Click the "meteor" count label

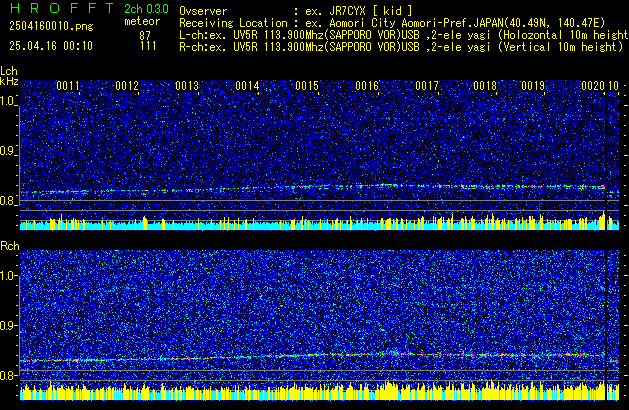[x=142, y=21]
